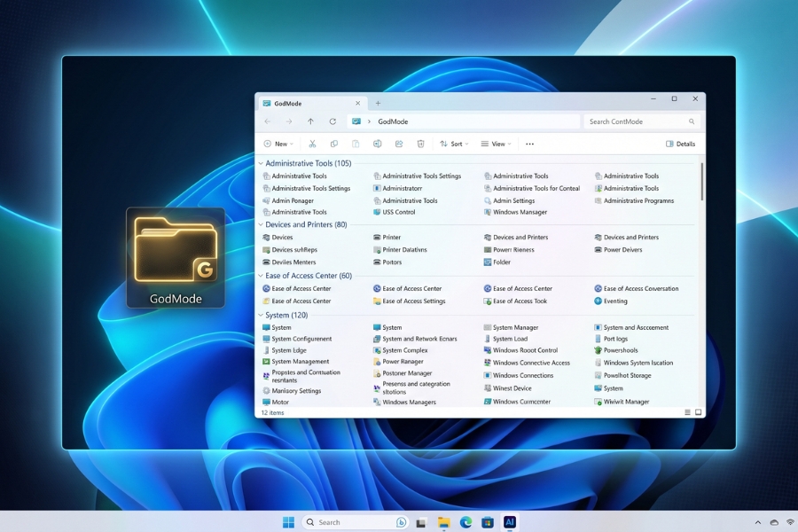Add a new Explorer tab
Screen dimensions: 798x532
click(x=378, y=104)
